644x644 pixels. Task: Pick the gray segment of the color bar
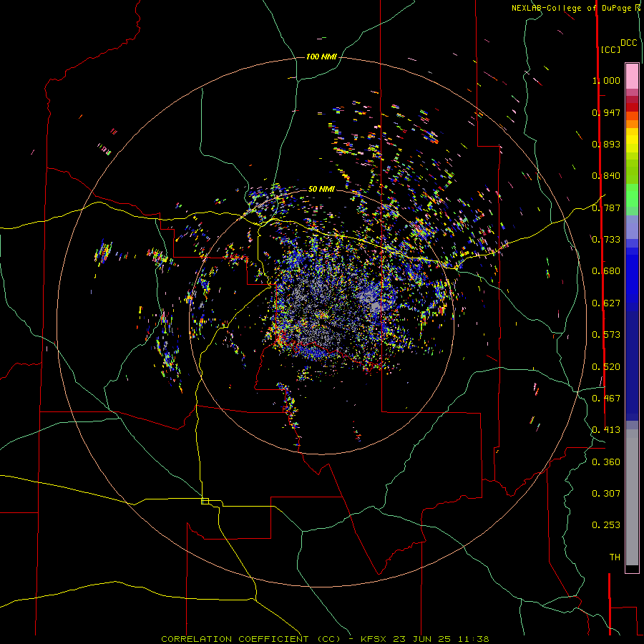pos(632,497)
